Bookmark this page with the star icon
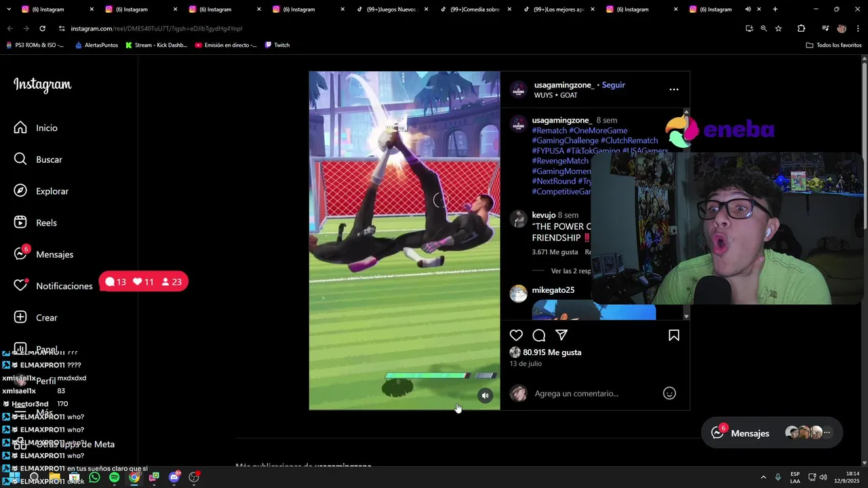This screenshot has width=868, height=488. pos(778,28)
